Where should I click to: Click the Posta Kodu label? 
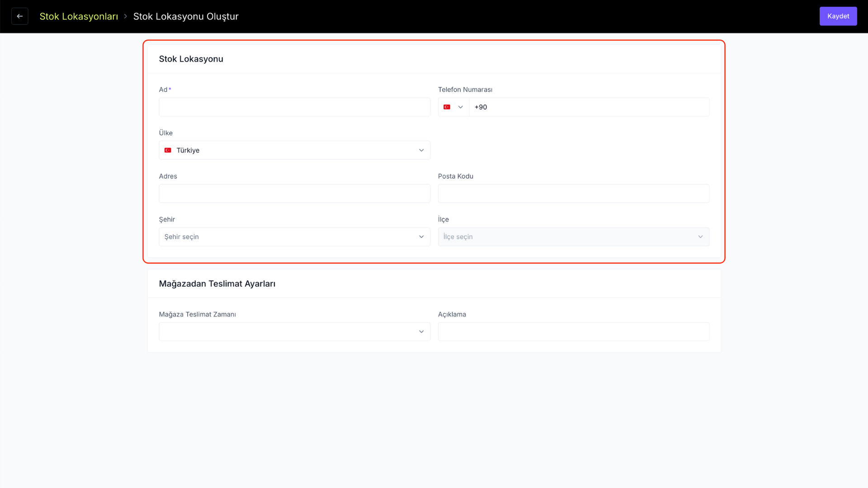pyautogui.click(x=456, y=176)
